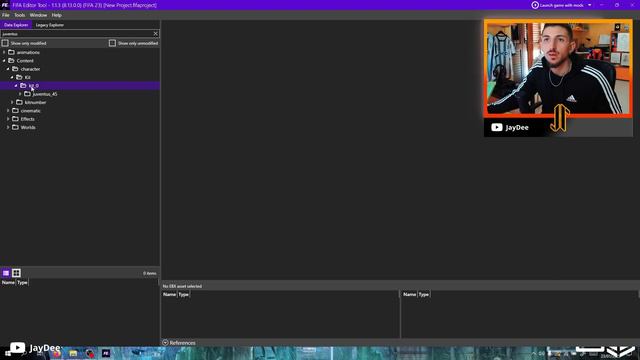Select the Effects folder icon

click(x=16, y=119)
